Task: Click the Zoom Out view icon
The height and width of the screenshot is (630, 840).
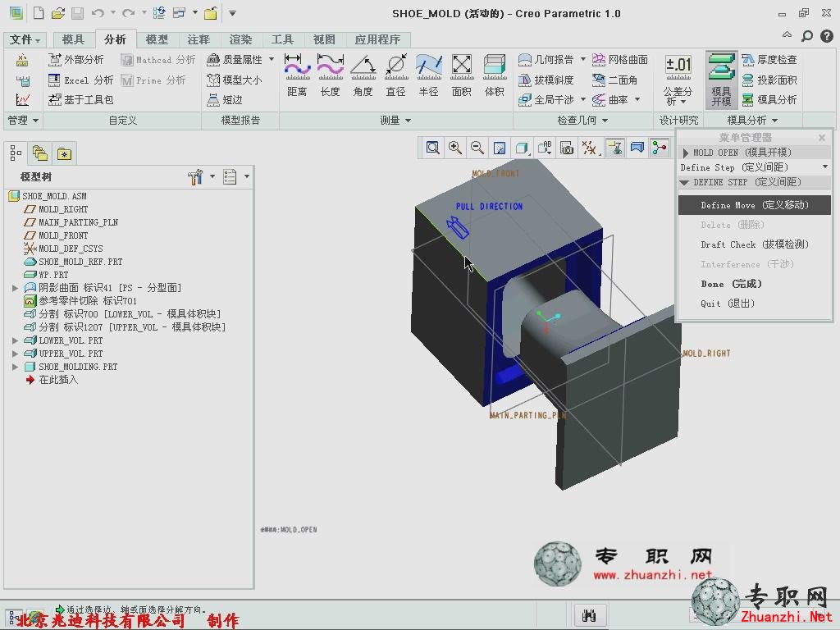Action: 477,148
